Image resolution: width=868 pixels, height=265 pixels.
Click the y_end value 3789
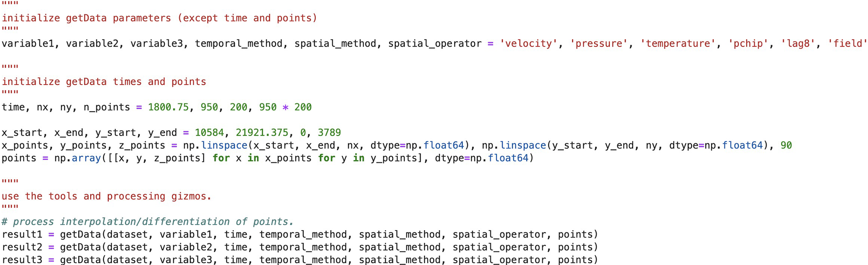click(329, 133)
